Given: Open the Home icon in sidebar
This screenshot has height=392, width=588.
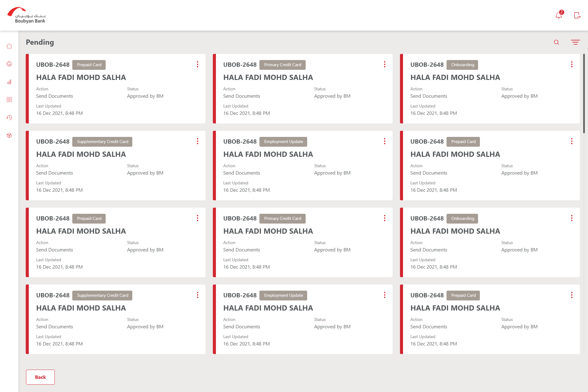Looking at the screenshot, I should point(9,46).
